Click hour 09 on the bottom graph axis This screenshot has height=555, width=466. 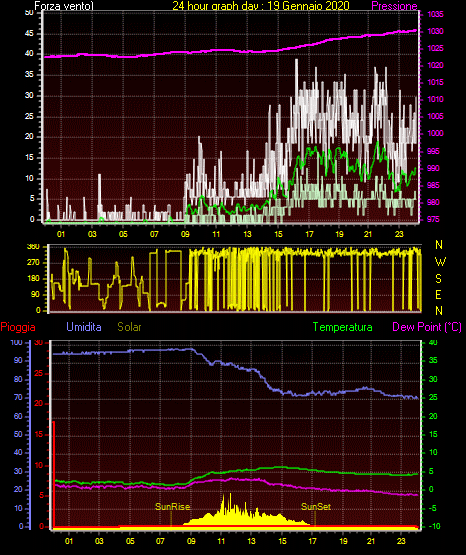click(x=191, y=541)
